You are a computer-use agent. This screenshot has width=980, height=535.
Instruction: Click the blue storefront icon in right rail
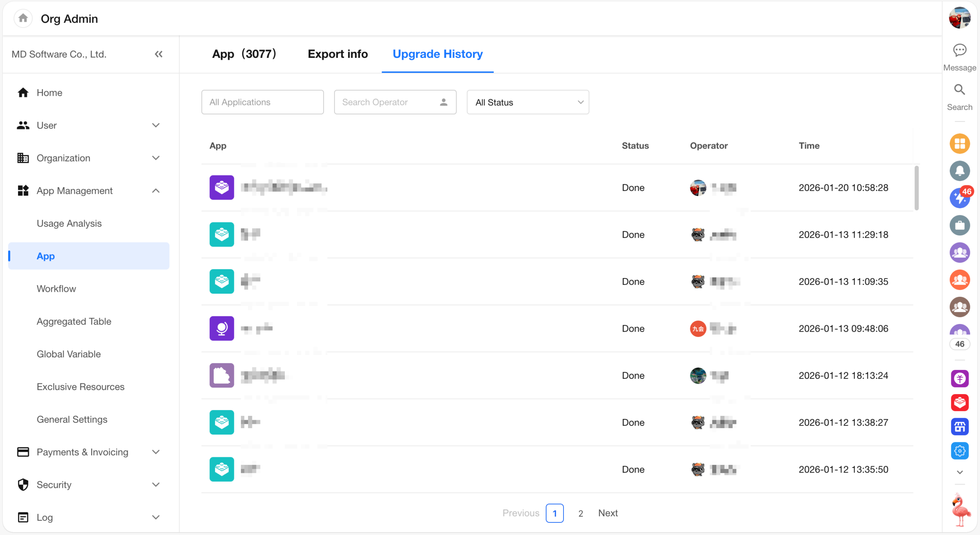959,427
